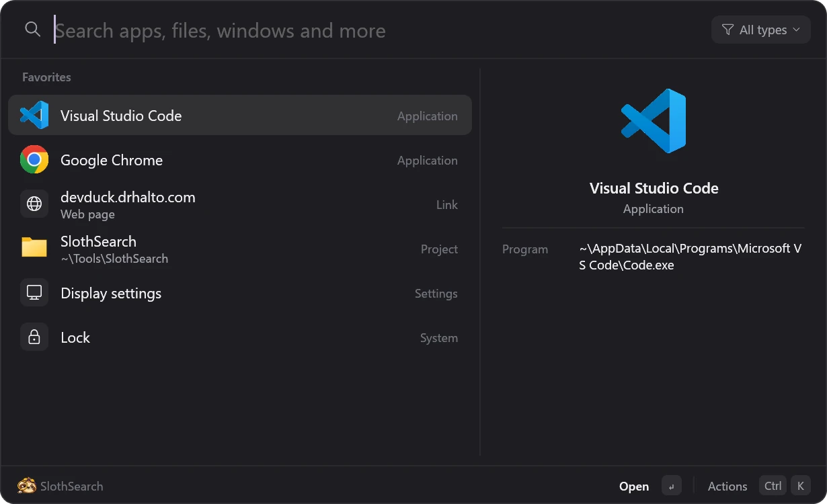Click the Favorites section header
827x504 pixels.
(46, 77)
